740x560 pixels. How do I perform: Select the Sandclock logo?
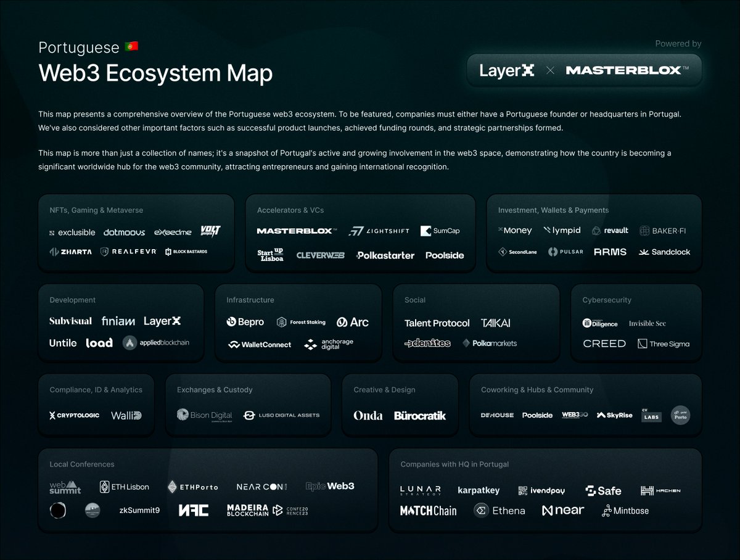(665, 252)
